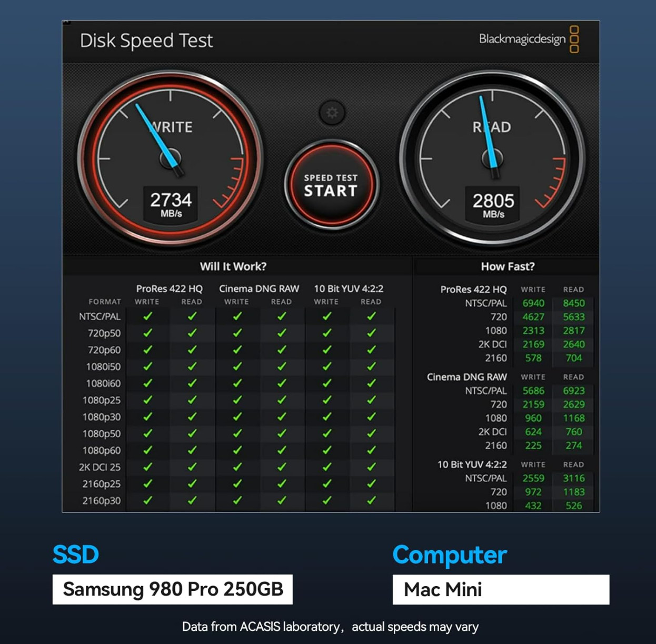656x644 pixels.
Task: Click the 2K DCI 25 format row label
Action: 100,467
